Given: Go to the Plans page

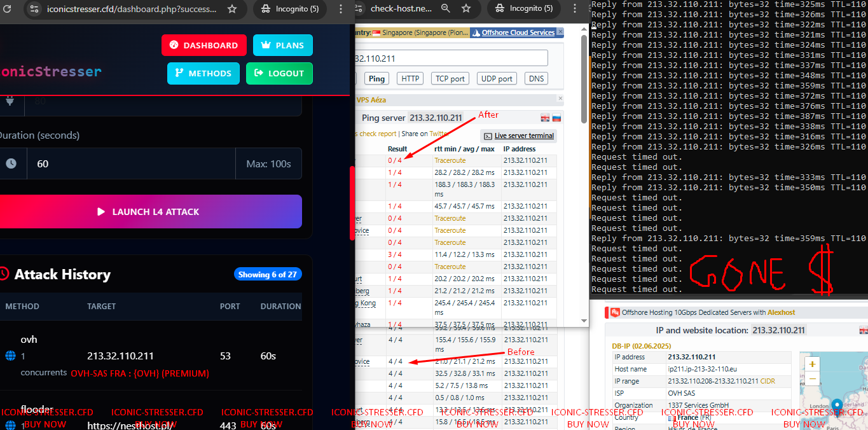Looking at the screenshot, I should coord(283,45).
